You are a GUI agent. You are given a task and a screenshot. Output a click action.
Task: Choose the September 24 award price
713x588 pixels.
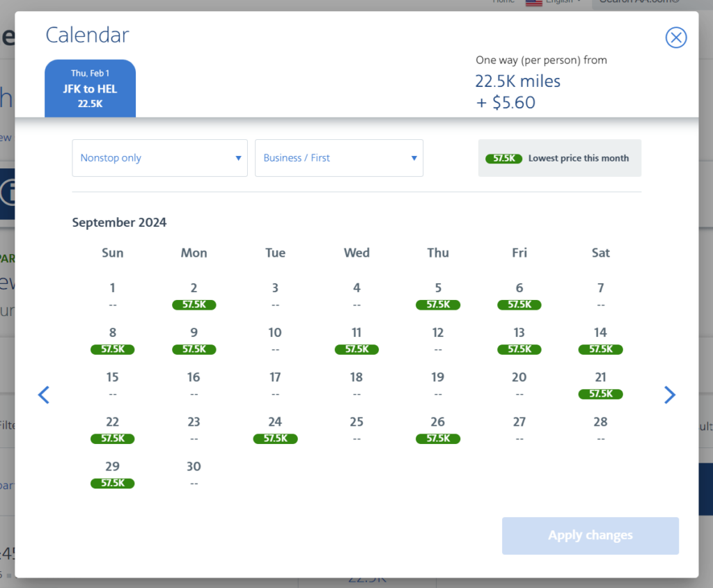tap(275, 438)
